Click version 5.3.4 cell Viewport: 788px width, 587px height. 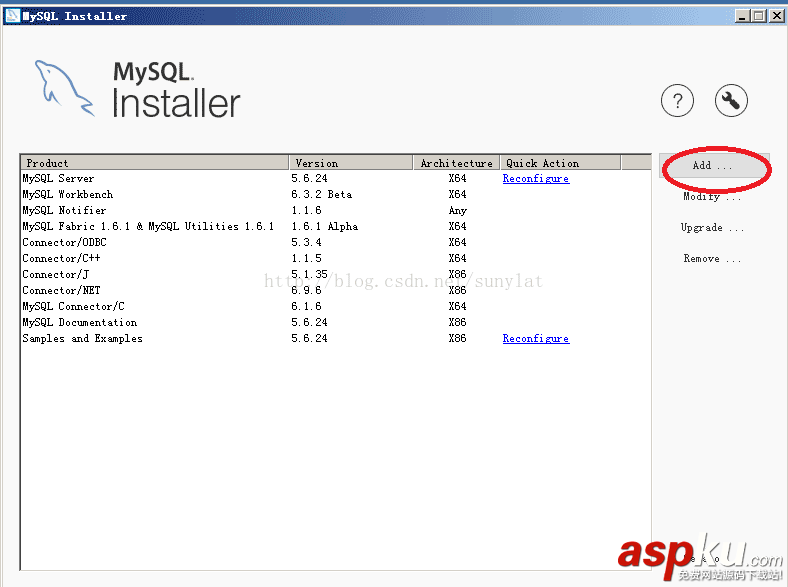pyautogui.click(x=306, y=243)
